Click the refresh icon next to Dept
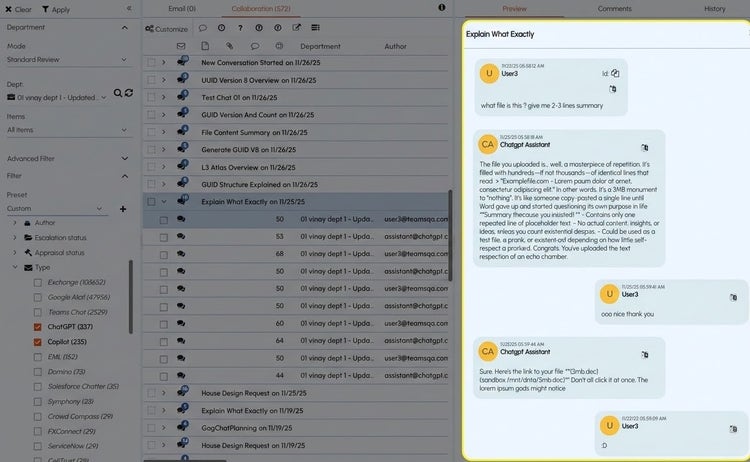 tap(129, 93)
